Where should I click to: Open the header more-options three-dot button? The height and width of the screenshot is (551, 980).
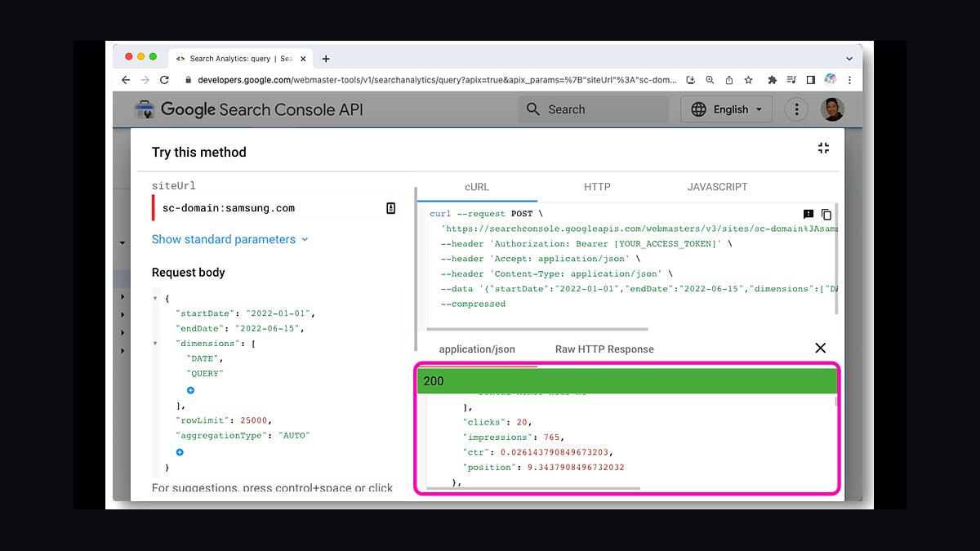coord(796,109)
